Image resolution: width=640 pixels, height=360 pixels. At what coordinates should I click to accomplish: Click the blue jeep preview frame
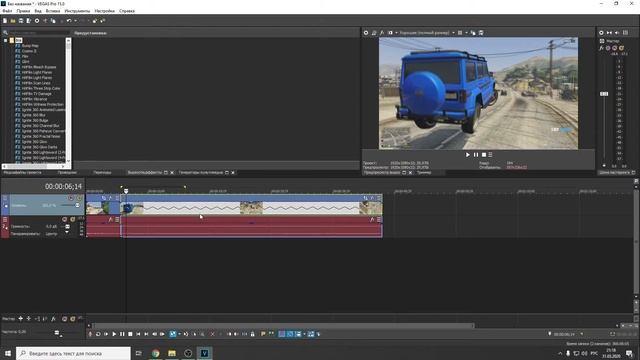click(x=478, y=93)
